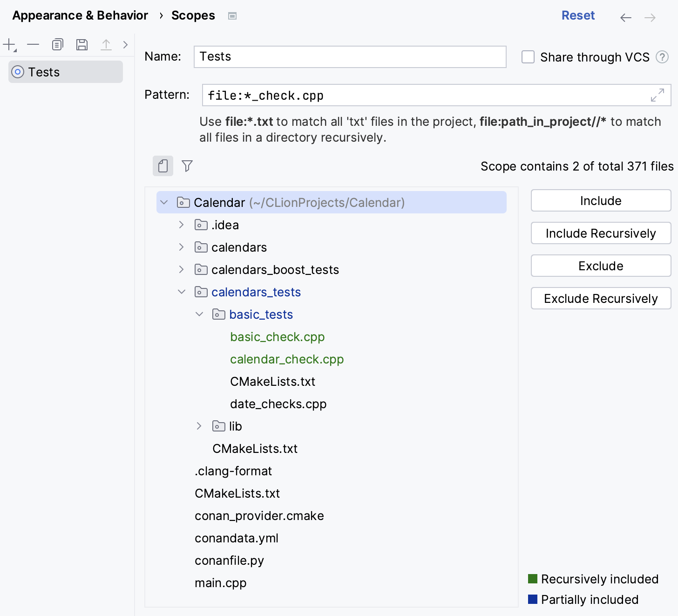The height and width of the screenshot is (616, 678).
Task: Click the green Recursively included color swatch
Action: 533,579
